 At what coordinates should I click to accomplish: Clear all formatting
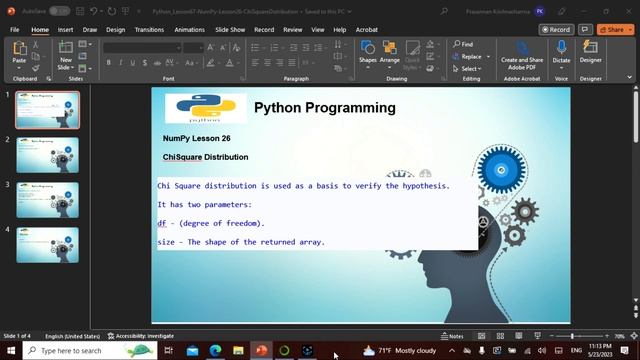click(x=236, y=48)
